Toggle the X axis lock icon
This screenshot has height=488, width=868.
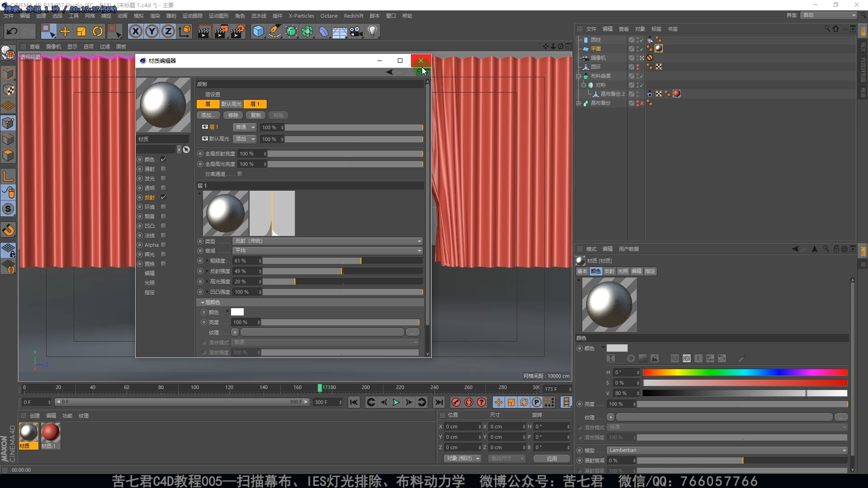coord(135,31)
